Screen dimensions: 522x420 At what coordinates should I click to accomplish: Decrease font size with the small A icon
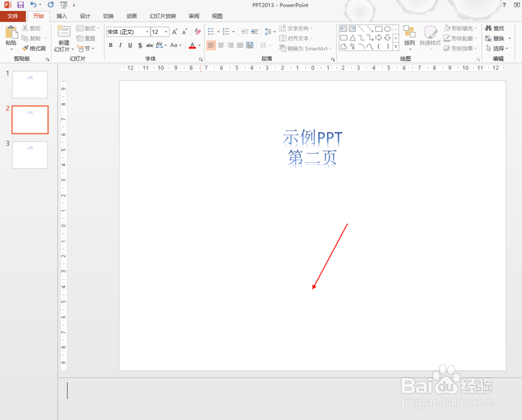pyautogui.click(x=184, y=32)
